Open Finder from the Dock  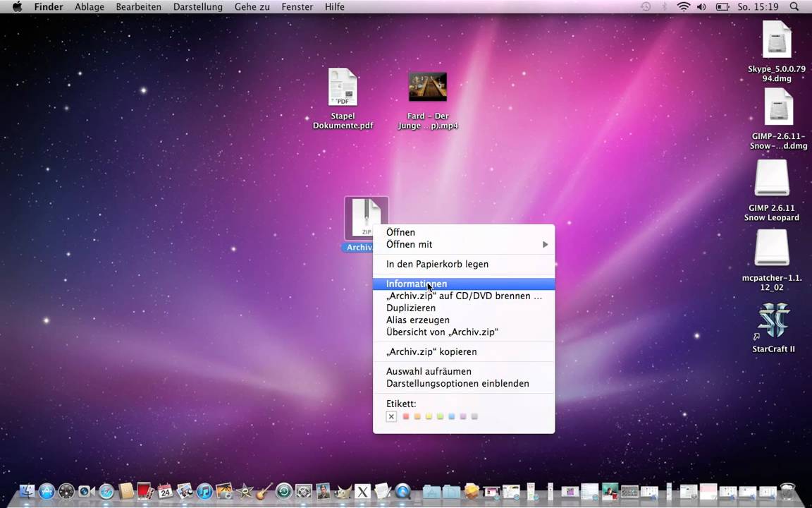coord(27,491)
